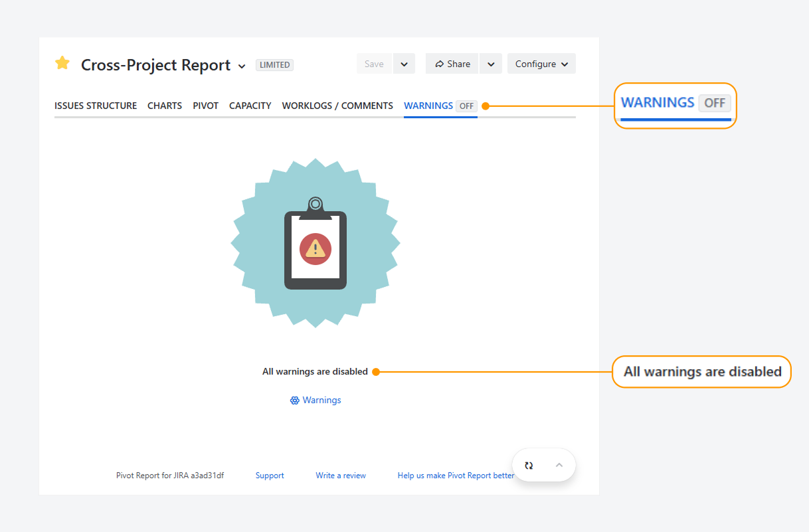Switch to the Pivot tab
The image size is (809, 532).
point(206,106)
